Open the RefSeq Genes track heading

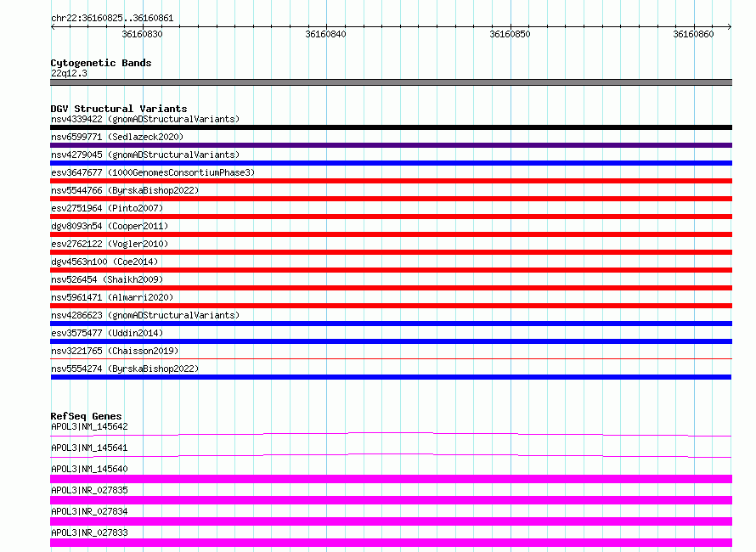click(x=86, y=416)
